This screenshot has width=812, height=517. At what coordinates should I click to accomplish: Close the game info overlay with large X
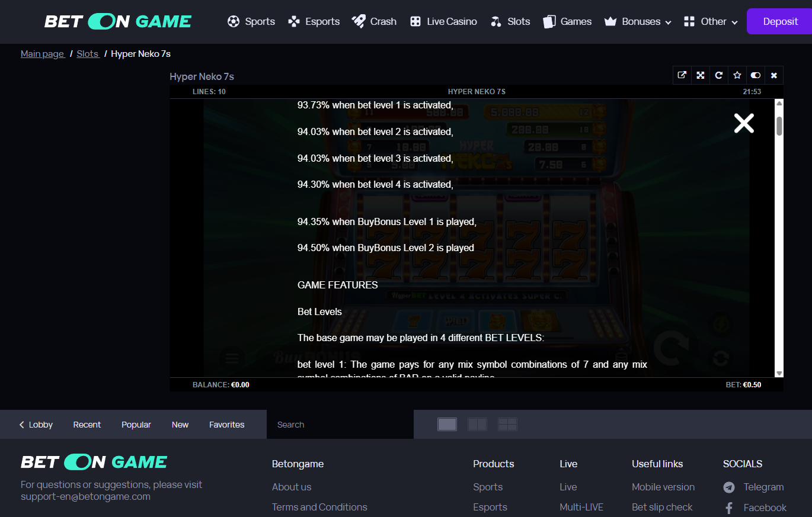pos(744,123)
